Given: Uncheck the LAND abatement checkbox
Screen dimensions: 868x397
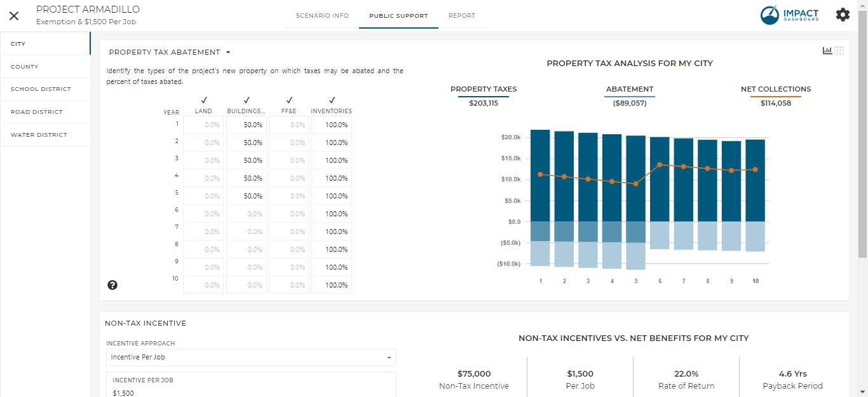Looking at the screenshot, I should click(203, 100).
